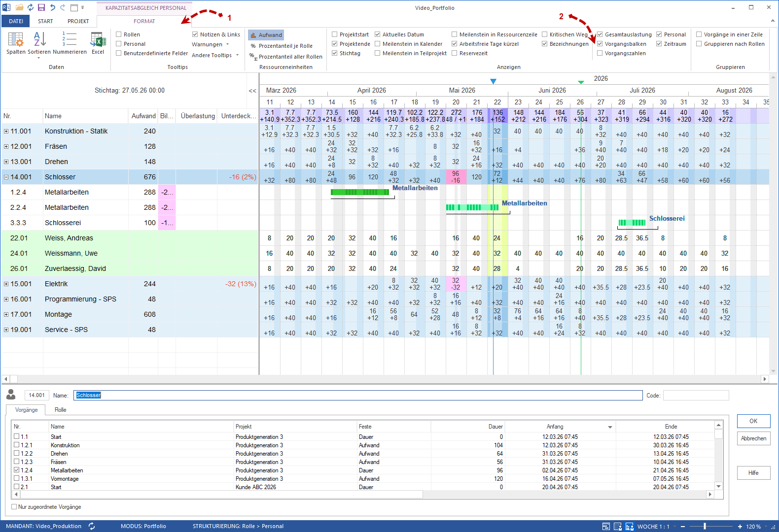Screen dimensions: 779x532
Task: Enable the Rollen tooltip checkbox
Action: [119, 34]
